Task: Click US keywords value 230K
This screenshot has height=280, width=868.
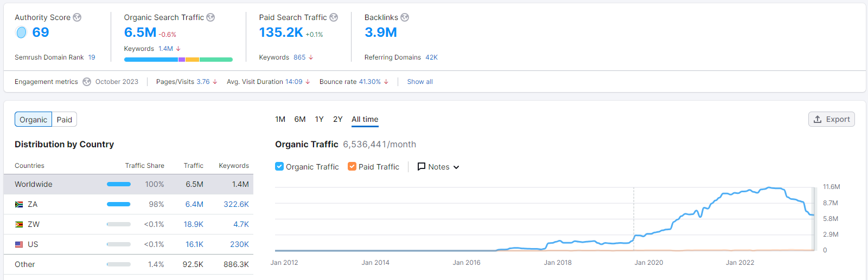Action: [239, 244]
